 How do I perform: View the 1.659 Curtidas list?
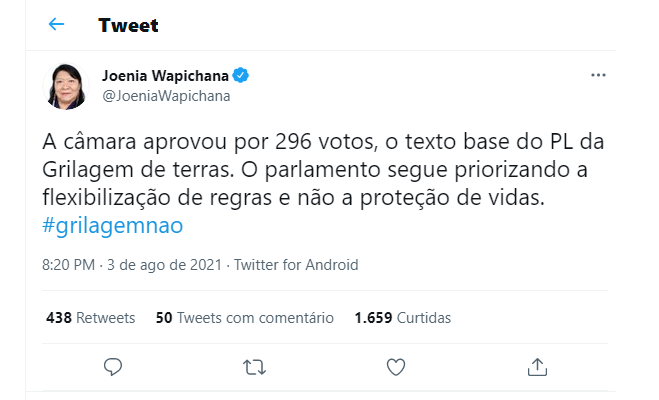pos(402,318)
